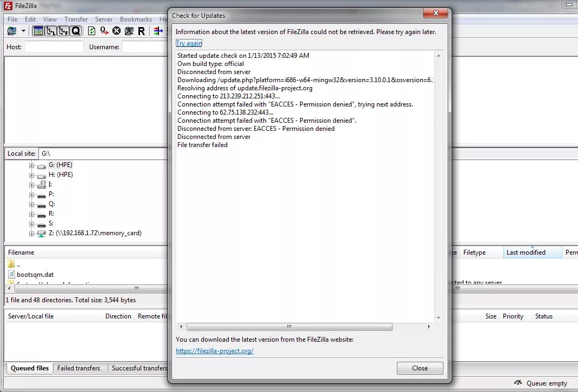578x392 pixels.
Task: Open the View menu
Action: click(50, 19)
